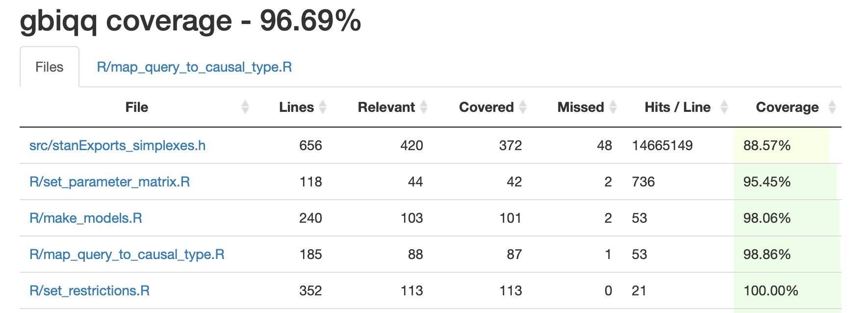Image resolution: width=868 pixels, height=313 pixels.
Task: Click the File header sort arrows
Action: (246, 107)
